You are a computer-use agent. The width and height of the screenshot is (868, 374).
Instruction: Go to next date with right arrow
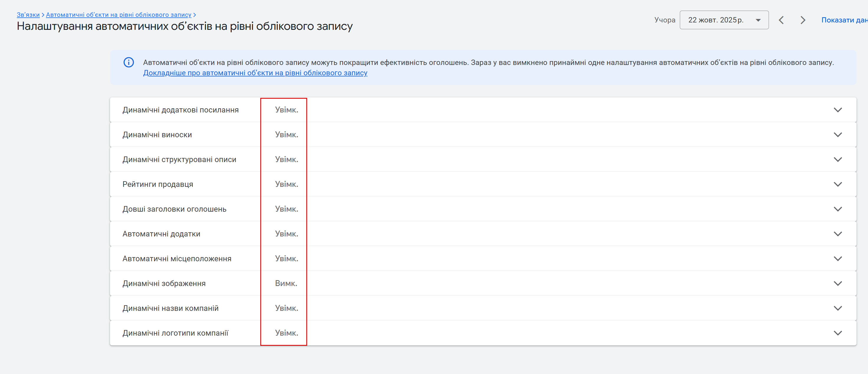(x=803, y=20)
